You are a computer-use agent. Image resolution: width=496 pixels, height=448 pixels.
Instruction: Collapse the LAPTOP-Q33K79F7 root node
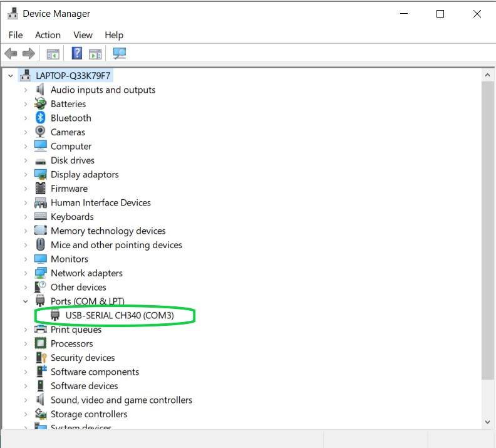click(11, 76)
